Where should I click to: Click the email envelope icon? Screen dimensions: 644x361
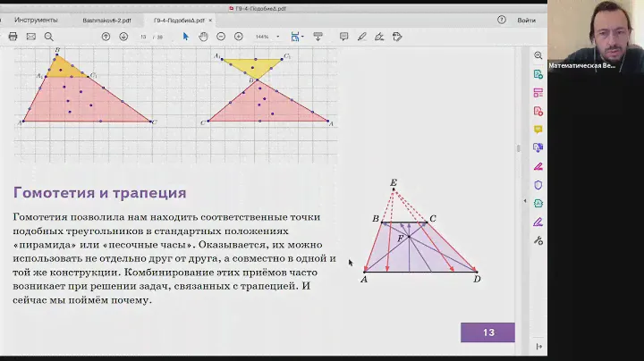click(x=30, y=37)
